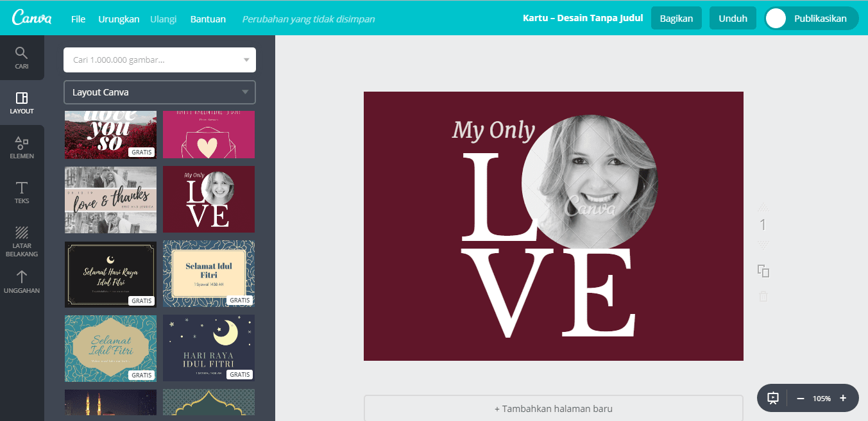868x421 pixels.
Task: Select the Teks text tool
Action: pyautogui.click(x=22, y=192)
